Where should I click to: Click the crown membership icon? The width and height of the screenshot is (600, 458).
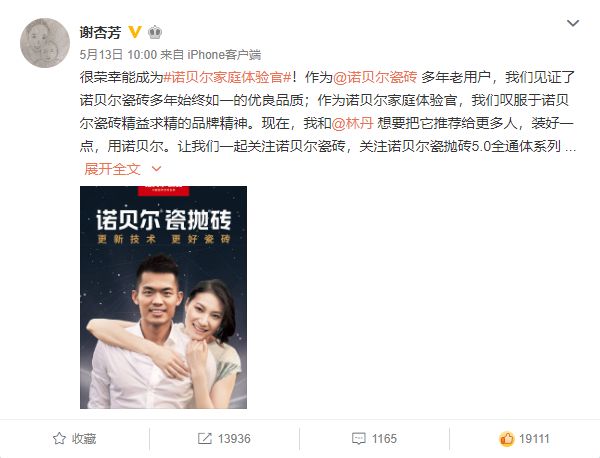(155, 32)
